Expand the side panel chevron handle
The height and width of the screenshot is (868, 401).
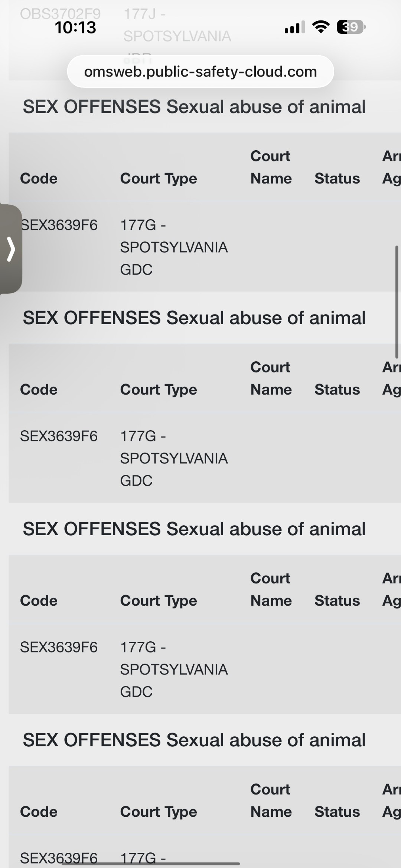tap(11, 249)
